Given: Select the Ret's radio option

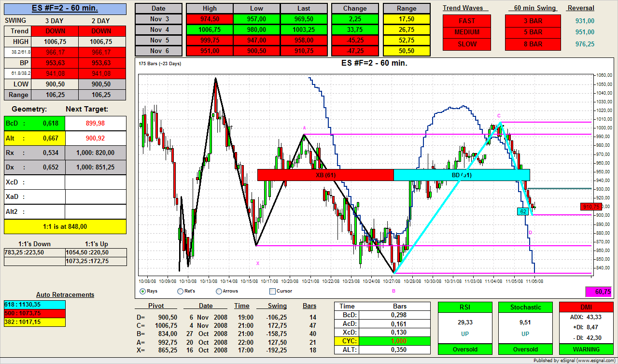Looking at the screenshot, I should pyautogui.click(x=180, y=291).
